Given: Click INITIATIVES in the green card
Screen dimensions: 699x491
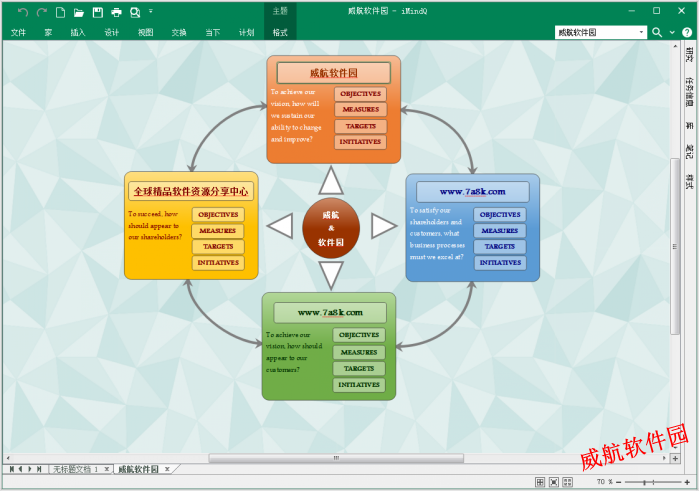Looking at the screenshot, I should click(359, 385).
